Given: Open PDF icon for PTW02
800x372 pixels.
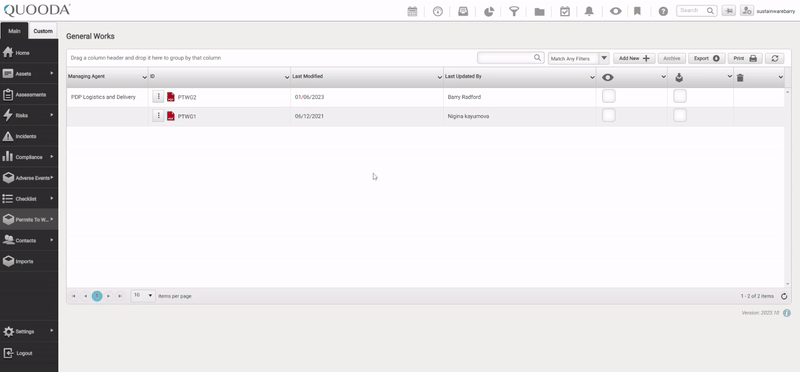Looking at the screenshot, I should [x=171, y=97].
